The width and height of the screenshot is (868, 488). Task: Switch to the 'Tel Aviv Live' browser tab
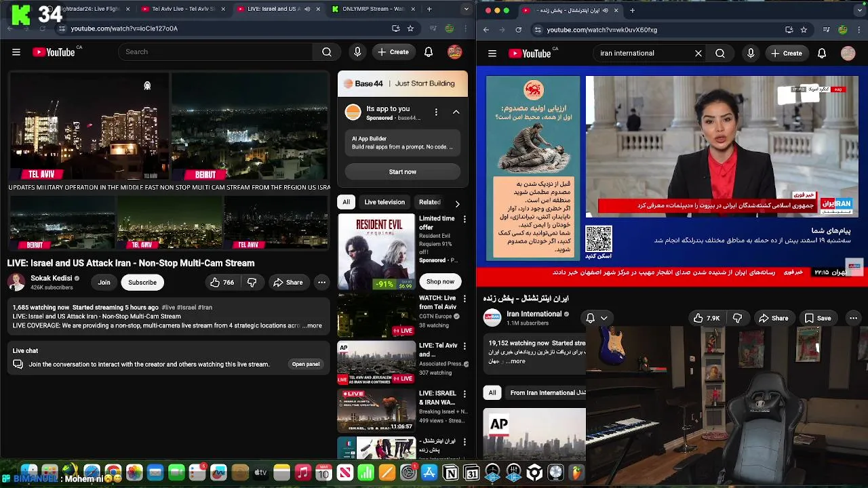click(183, 9)
